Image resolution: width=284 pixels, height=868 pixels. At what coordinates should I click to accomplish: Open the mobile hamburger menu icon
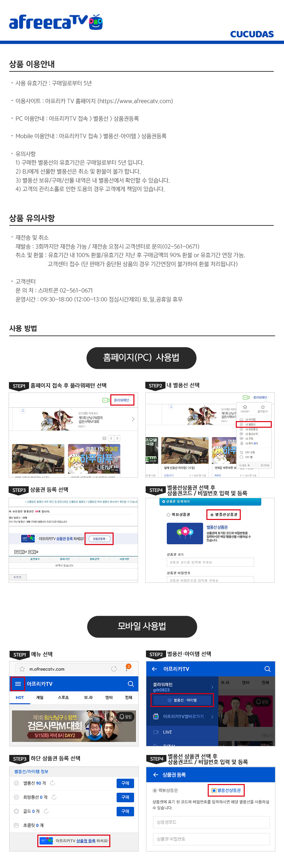click(x=18, y=684)
